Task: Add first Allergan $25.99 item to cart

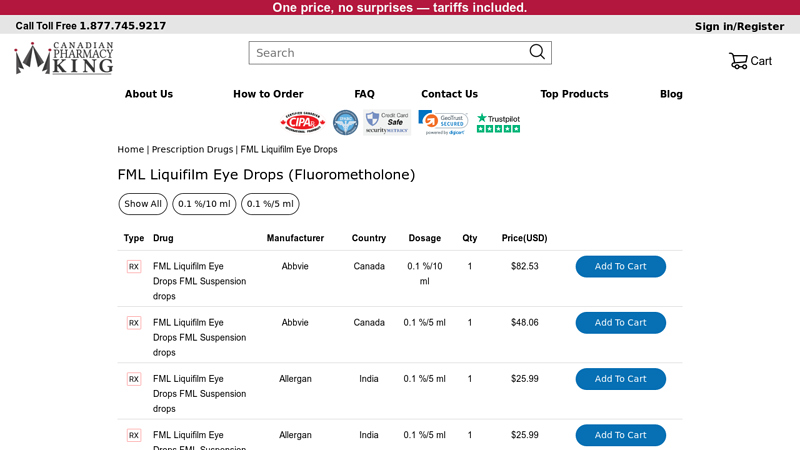Action: coord(620,379)
